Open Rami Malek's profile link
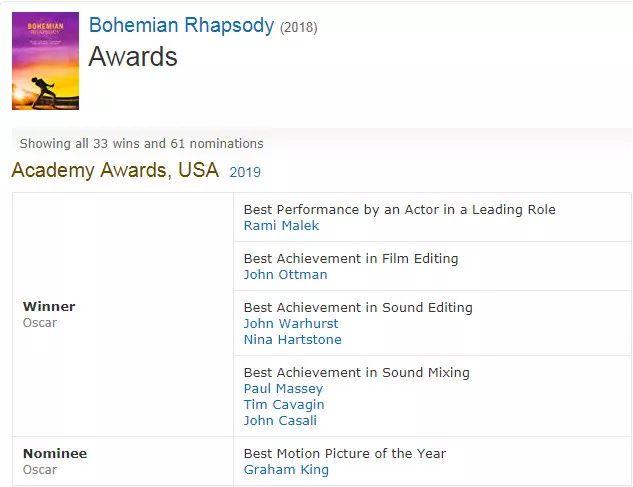Screen dimensions: 633x487 281,225
